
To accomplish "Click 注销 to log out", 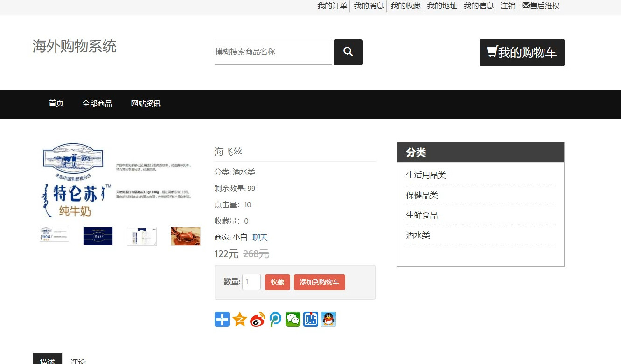I will tap(508, 6).
